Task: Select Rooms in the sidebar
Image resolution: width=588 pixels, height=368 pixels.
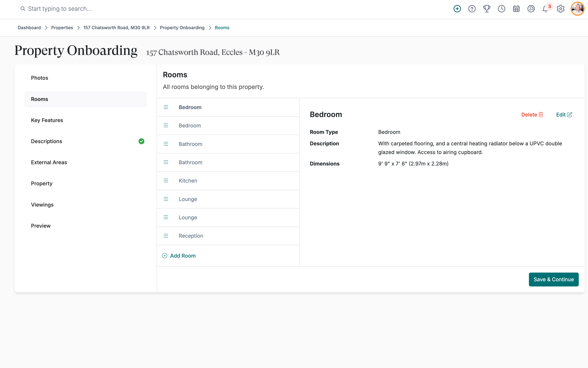Action: pos(86,99)
